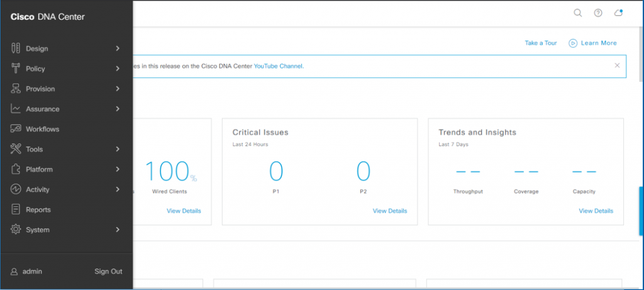Click the Cisco DNA Center logo
This screenshot has height=290, width=644.
[48, 17]
